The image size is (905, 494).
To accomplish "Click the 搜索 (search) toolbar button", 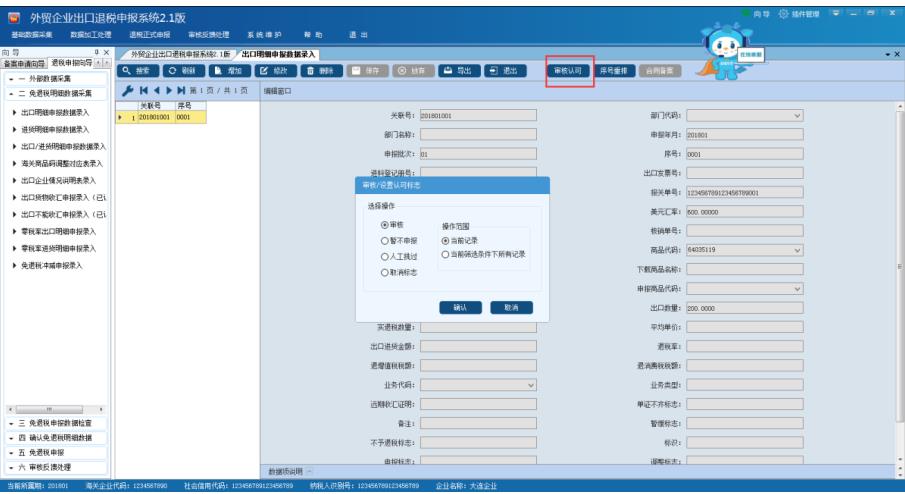I will 138,71.
